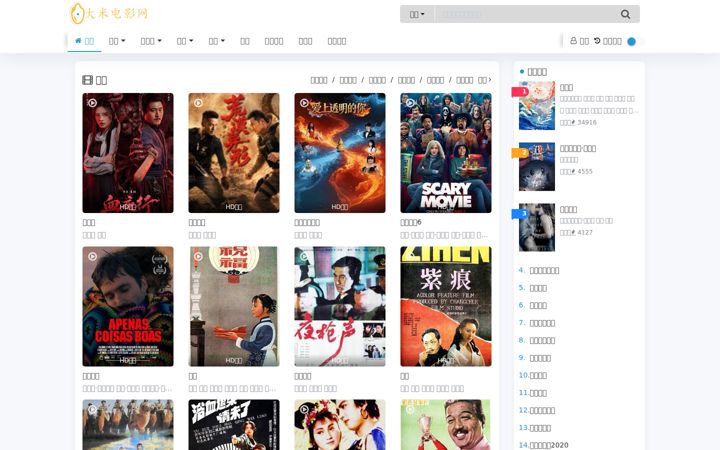Open the 紫痕 movie poster
Viewport: 720px width, 450px height.
[445, 306]
